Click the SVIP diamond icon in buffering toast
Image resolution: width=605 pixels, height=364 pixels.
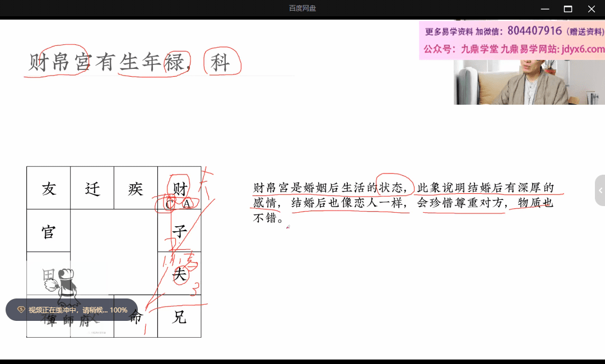[x=21, y=310]
